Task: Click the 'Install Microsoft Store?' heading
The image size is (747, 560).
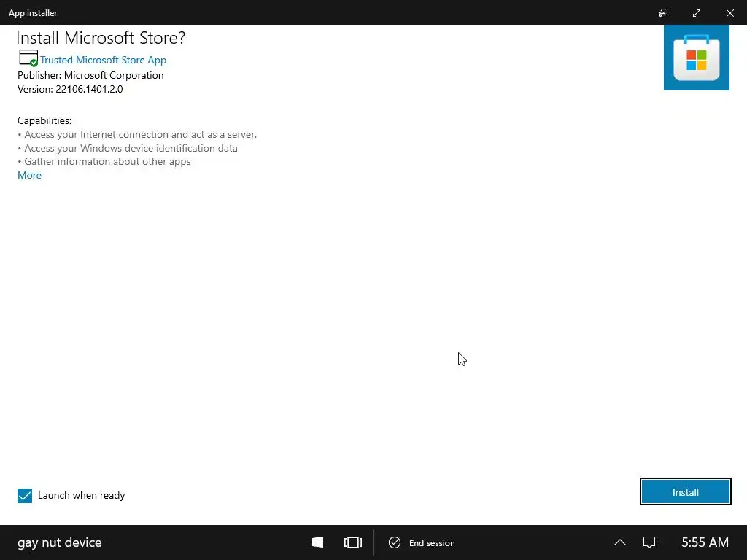Action: tap(101, 38)
